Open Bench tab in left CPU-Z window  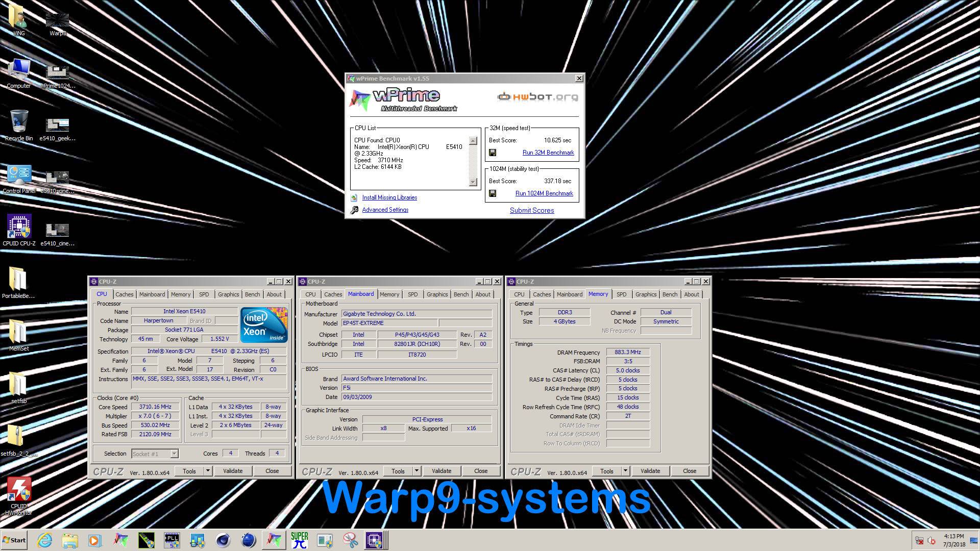(x=252, y=294)
